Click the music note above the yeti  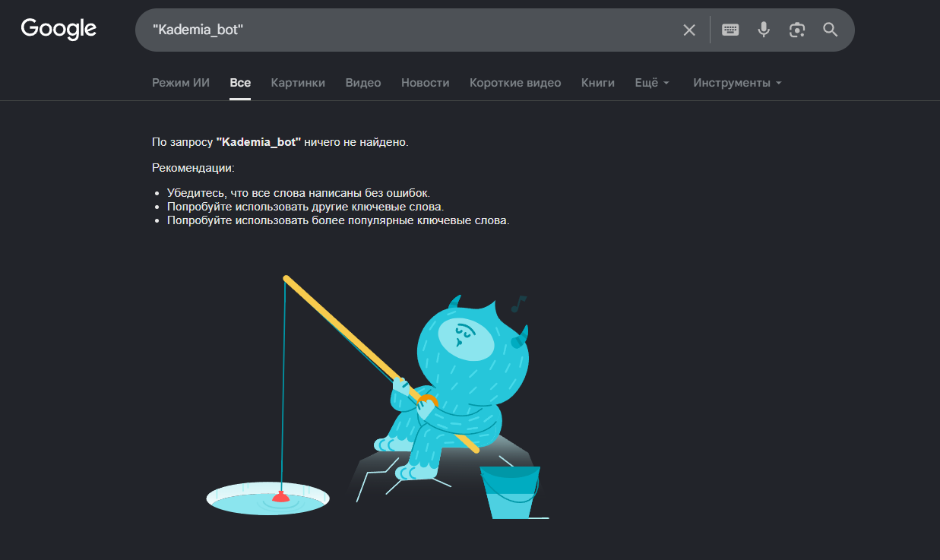[x=518, y=304]
